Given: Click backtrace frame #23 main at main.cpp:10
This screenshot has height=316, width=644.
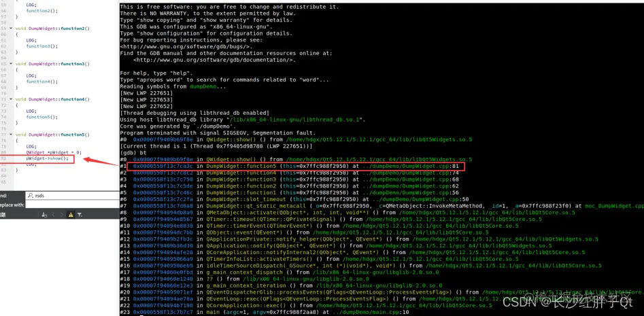Looking at the screenshot, I should [265, 313].
